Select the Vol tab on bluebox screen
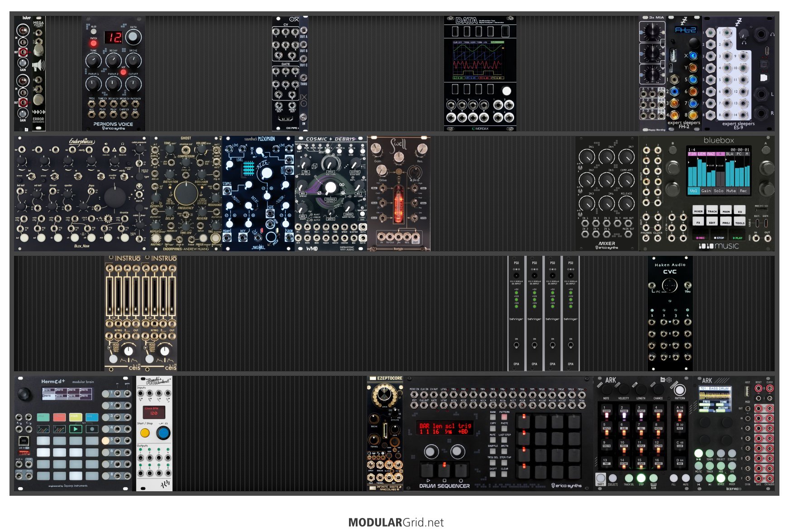793x532 pixels. (693, 191)
